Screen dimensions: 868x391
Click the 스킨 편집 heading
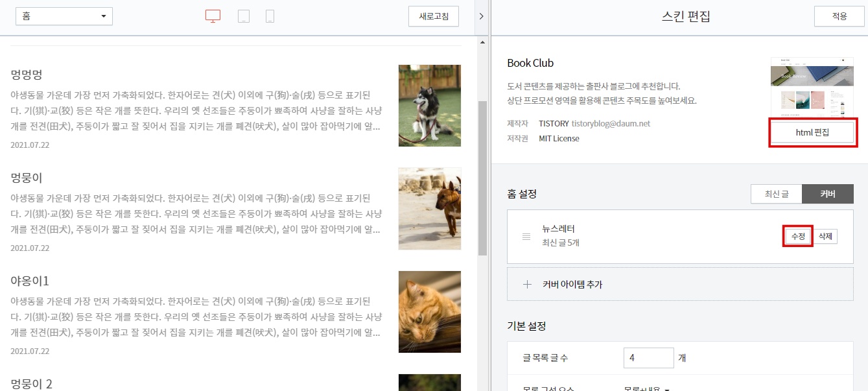686,16
